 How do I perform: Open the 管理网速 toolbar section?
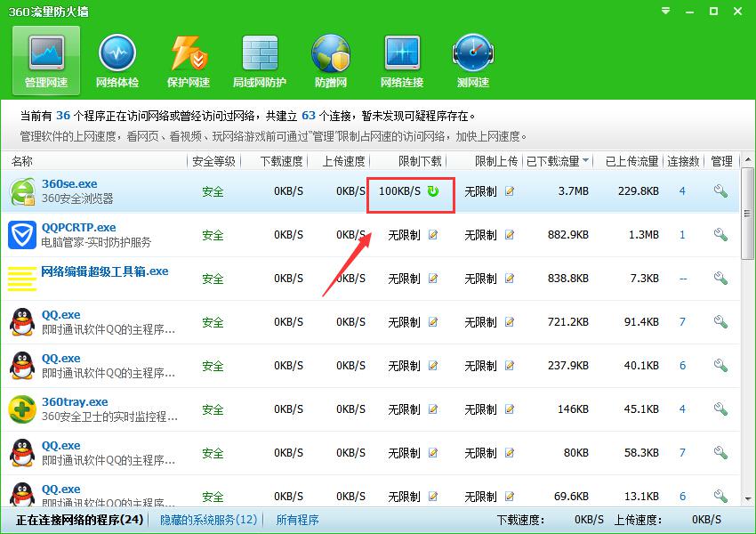click(x=46, y=61)
